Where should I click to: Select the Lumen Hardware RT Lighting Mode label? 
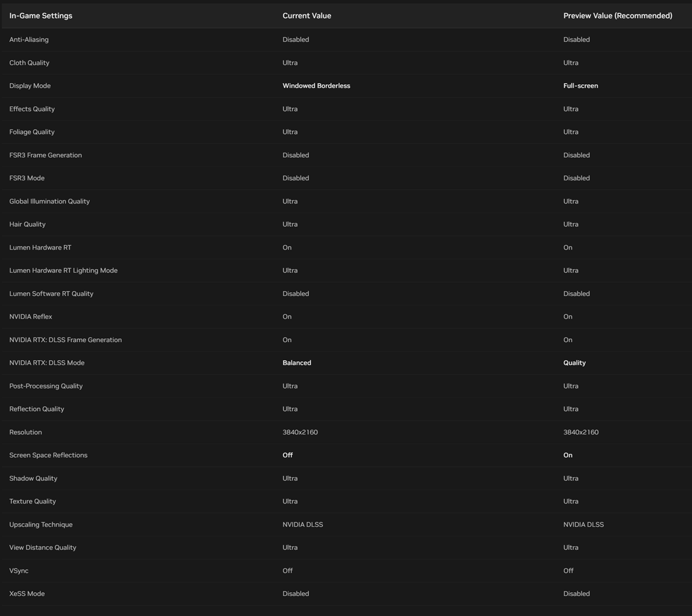[x=63, y=271]
